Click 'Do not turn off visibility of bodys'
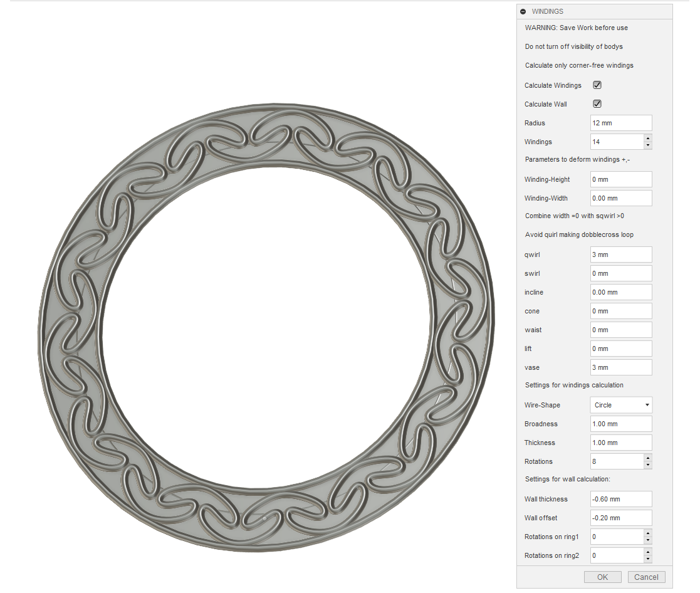This screenshot has height=593, width=700. [x=573, y=46]
